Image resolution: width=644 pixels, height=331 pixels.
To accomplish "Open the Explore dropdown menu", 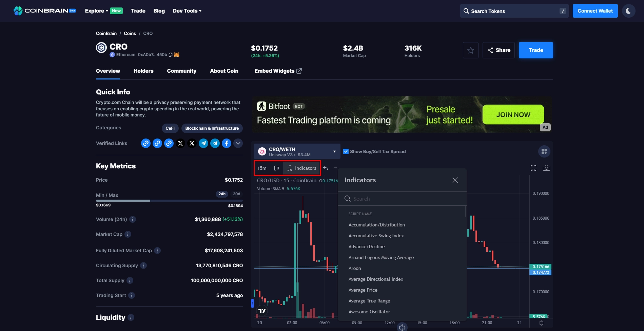I will (97, 11).
